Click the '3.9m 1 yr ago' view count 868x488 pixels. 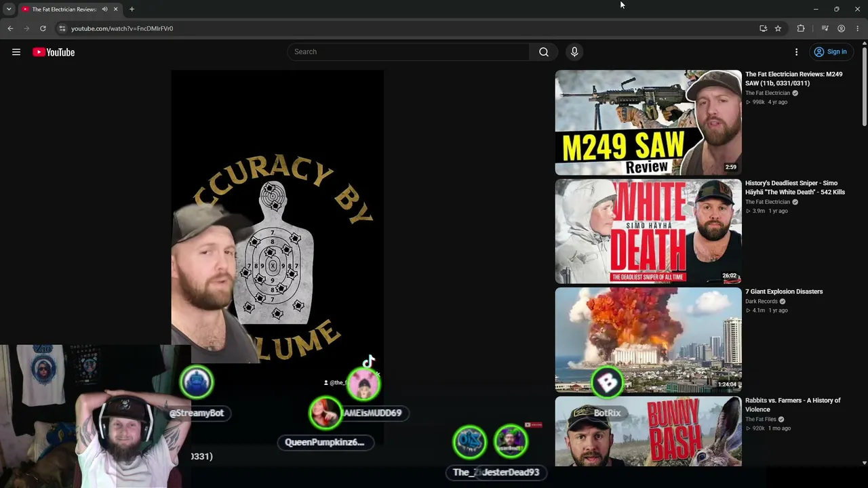pyautogui.click(x=767, y=211)
